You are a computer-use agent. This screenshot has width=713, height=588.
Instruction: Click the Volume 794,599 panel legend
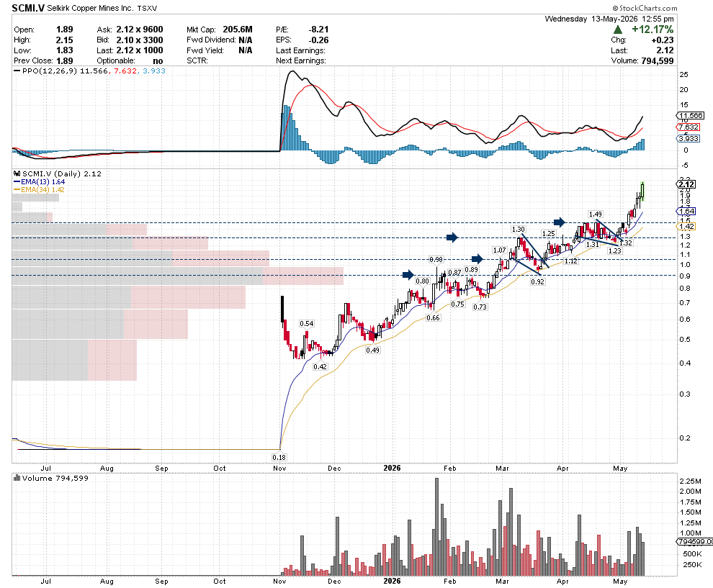(x=51, y=478)
